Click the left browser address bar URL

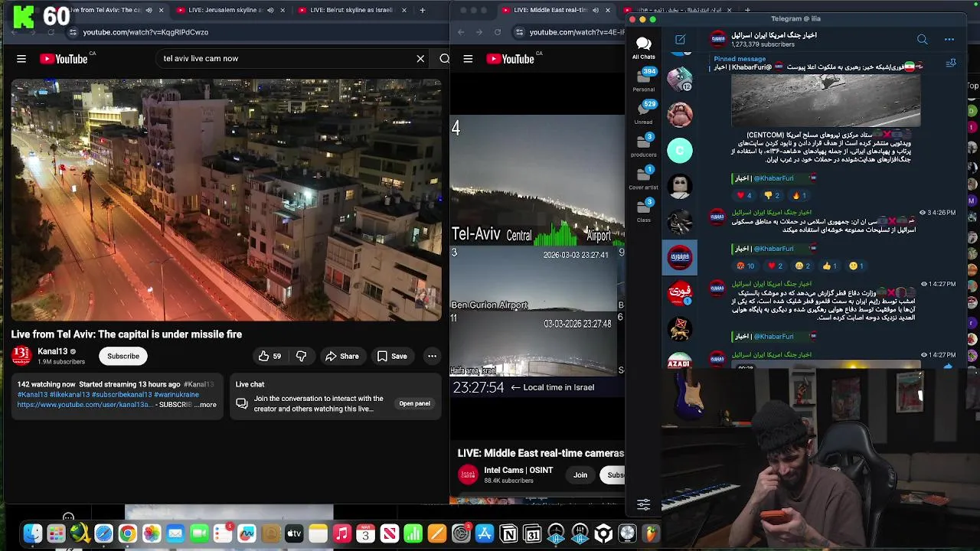pyautogui.click(x=145, y=32)
